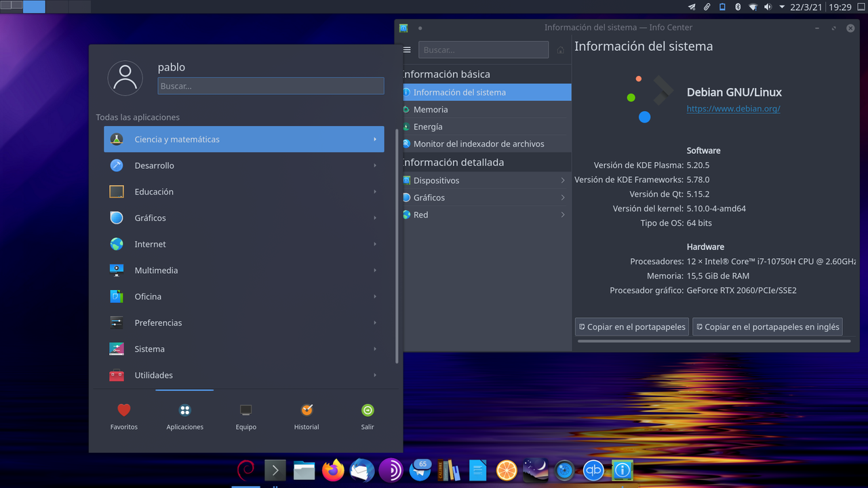Expand Red chevron in Info Center

pos(563,214)
